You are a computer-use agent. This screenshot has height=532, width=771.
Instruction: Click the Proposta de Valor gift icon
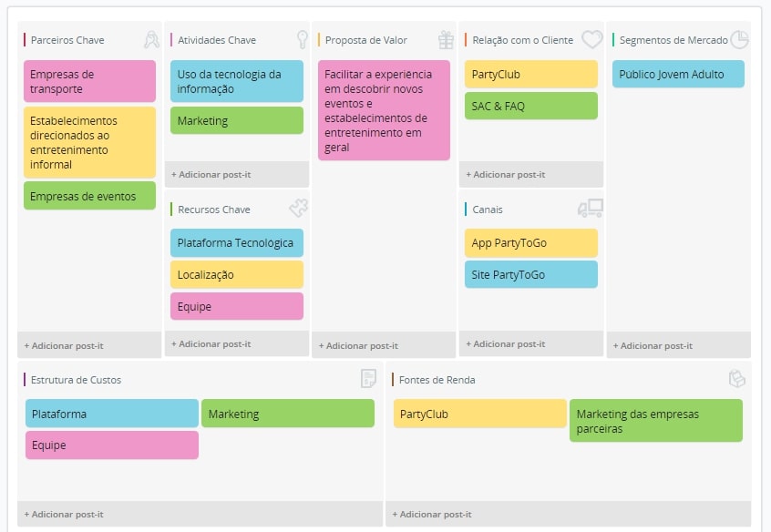click(446, 39)
